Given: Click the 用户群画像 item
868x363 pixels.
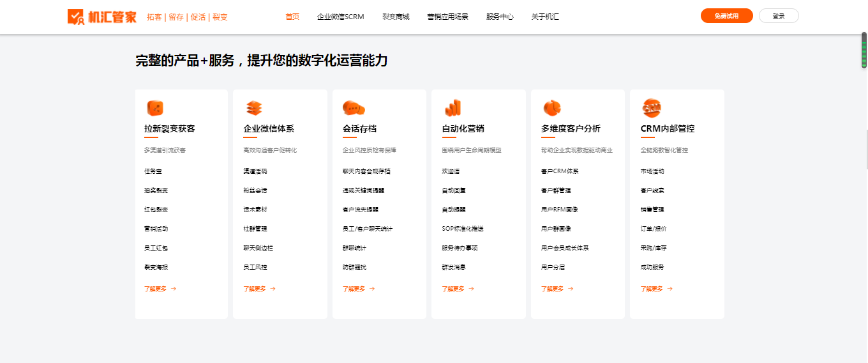Looking at the screenshot, I should pyautogui.click(x=556, y=229).
